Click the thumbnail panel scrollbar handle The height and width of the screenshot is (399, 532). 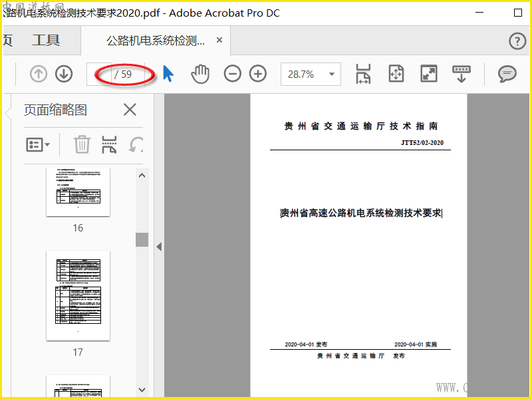(x=142, y=239)
